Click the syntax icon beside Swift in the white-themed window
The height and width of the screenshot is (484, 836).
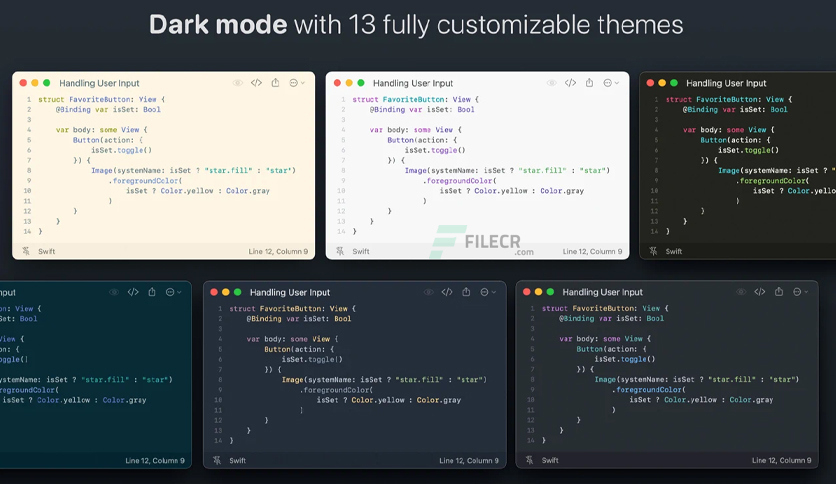[340, 251]
